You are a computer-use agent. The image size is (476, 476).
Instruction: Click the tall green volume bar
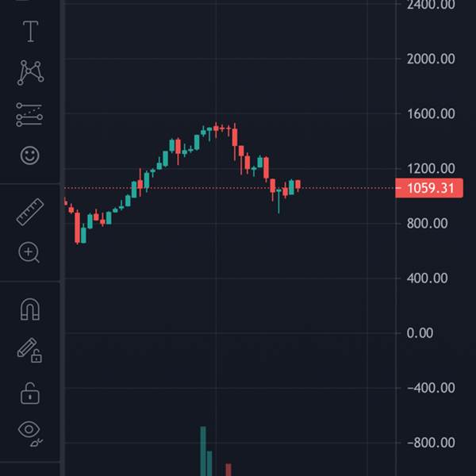pos(203,451)
